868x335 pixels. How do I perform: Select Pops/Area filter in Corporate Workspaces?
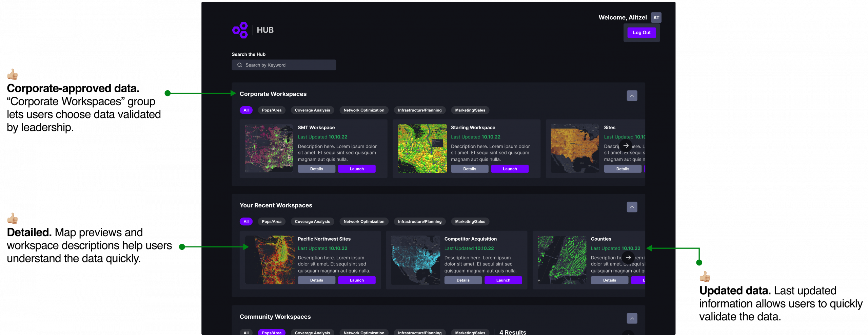click(271, 110)
